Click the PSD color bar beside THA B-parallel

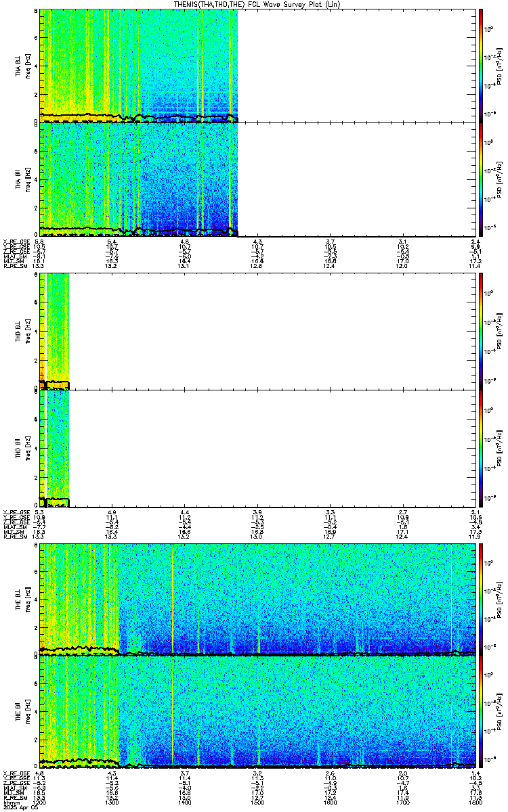[480, 179]
